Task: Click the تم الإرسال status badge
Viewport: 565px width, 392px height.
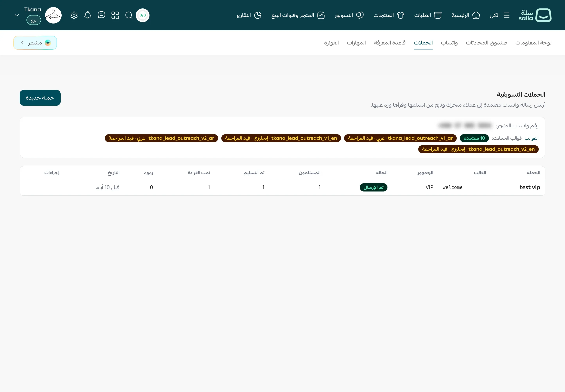Action: [374, 187]
